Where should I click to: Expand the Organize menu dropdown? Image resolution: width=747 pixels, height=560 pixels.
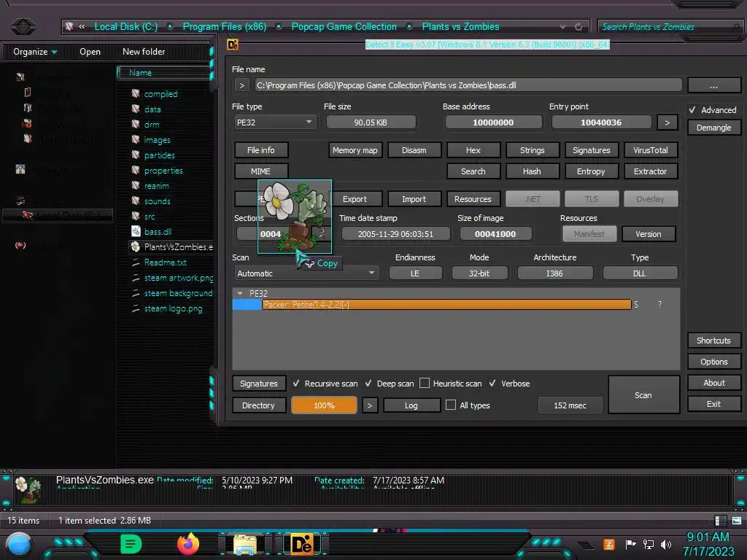point(36,52)
